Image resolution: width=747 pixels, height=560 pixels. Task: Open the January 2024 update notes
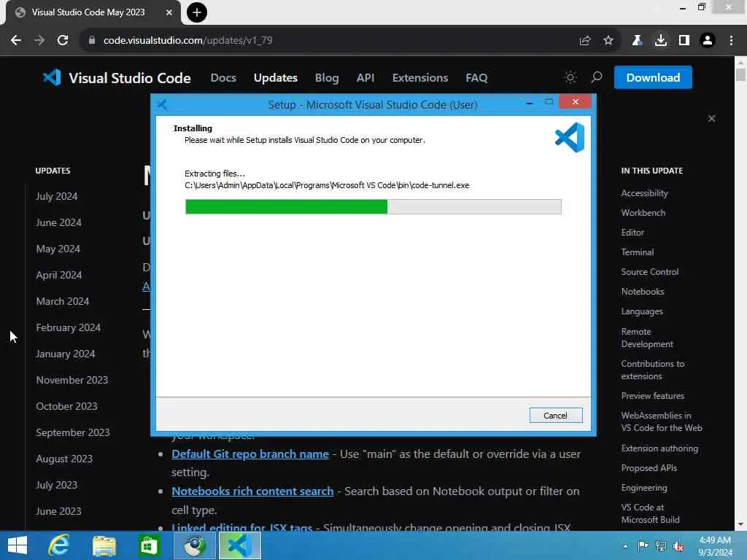click(65, 354)
